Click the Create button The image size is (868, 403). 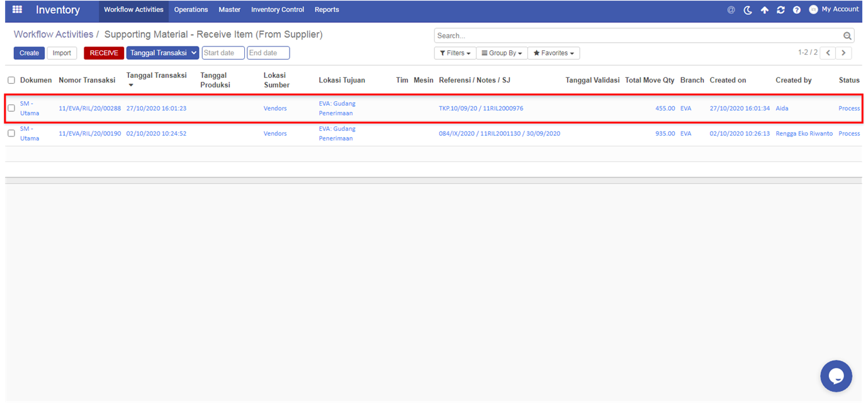(x=29, y=53)
